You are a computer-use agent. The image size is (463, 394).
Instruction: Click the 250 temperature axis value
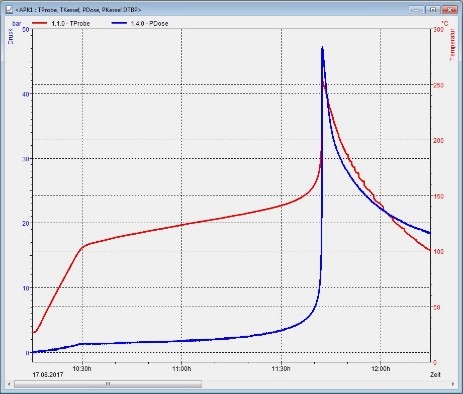(x=439, y=85)
